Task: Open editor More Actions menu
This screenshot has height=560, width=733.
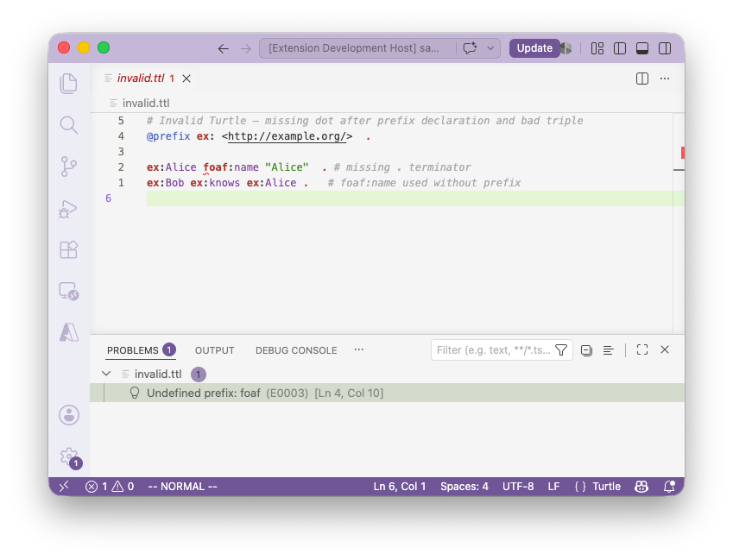Action: pos(665,79)
